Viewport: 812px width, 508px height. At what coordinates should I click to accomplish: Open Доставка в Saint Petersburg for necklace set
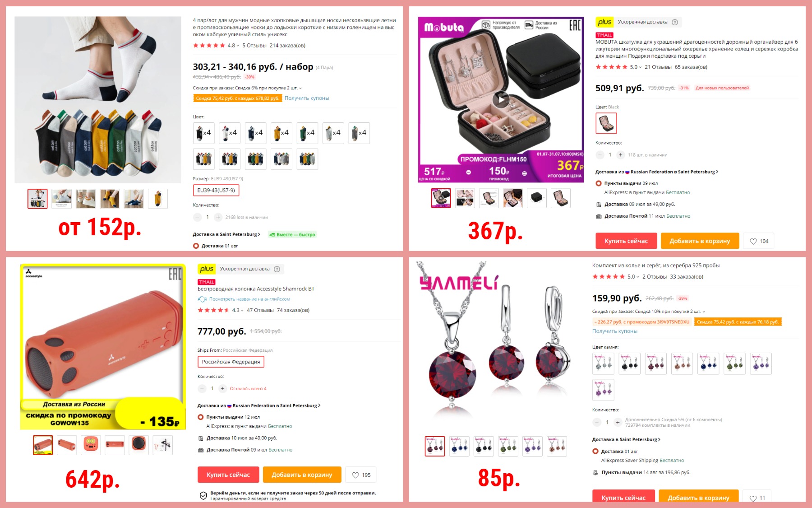click(x=626, y=439)
